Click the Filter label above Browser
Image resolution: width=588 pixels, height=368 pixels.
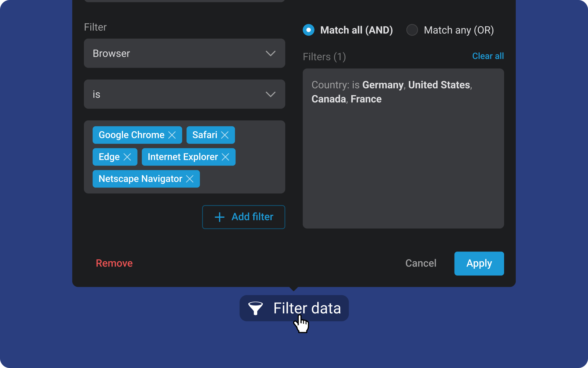coord(95,27)
